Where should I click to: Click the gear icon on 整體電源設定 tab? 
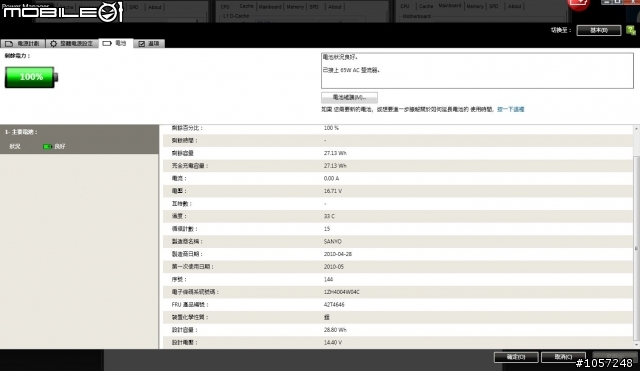(x=53, y=43)
